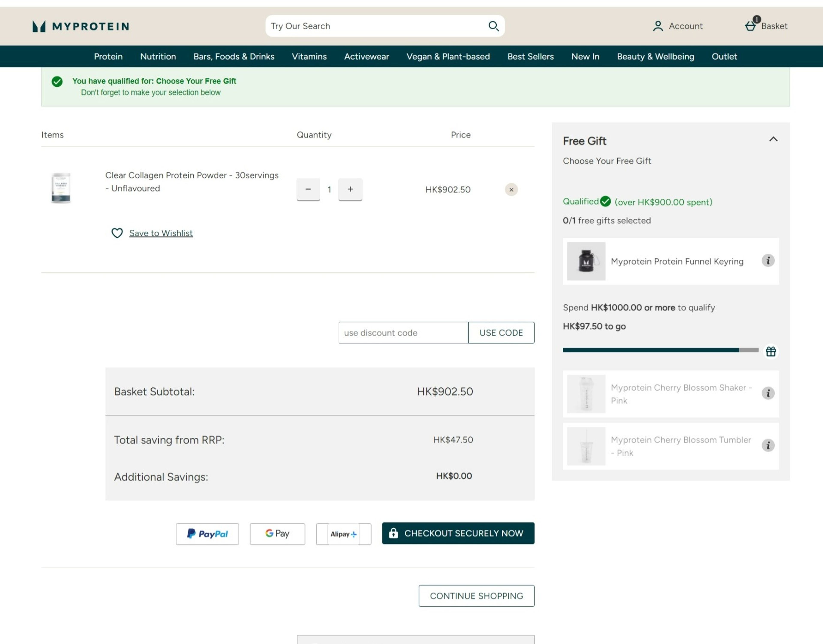This screenshot has height=644, width=823.
Task: Open the Activewear menu
Action: pyautogui.click(x=366, y=57)
